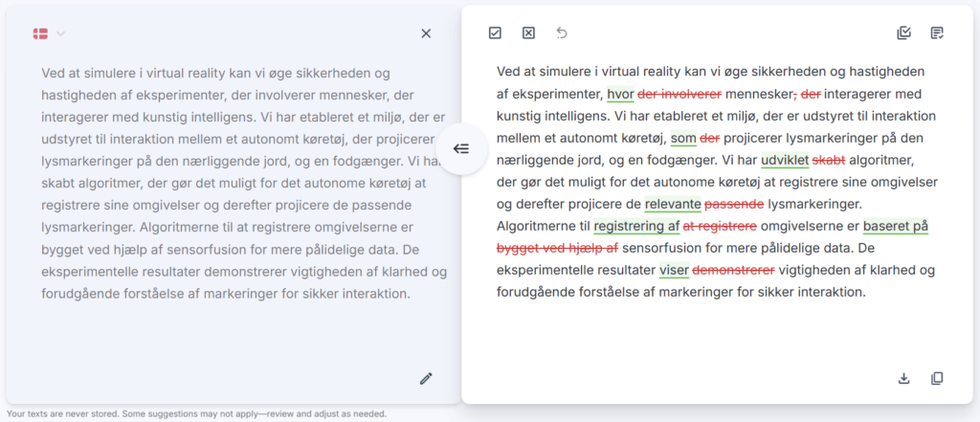Click the pencil icon to edit source text
Viewport: 980px width, 422px height.
426,378
